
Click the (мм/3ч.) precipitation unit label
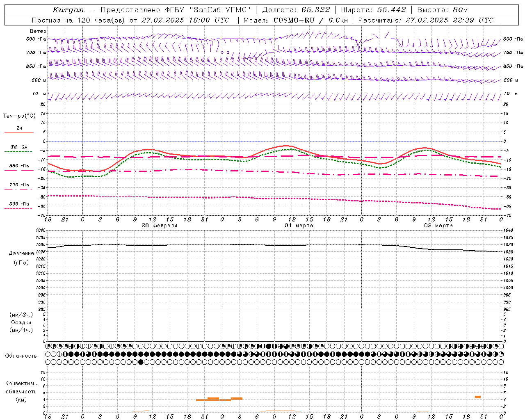pyautogui.click(x=21, y=315)
